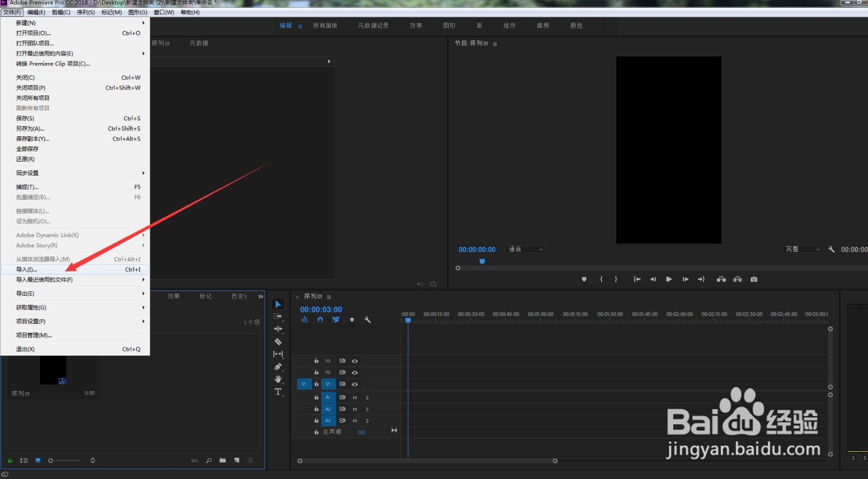Click the 序列01 thumbnail in Project panel
The width and height of the screenshot is (868, 479).
click(x=53, y=371)
